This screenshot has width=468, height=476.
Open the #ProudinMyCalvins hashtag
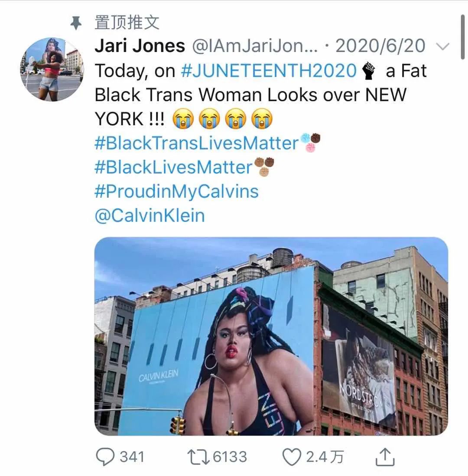coord(177,192)
